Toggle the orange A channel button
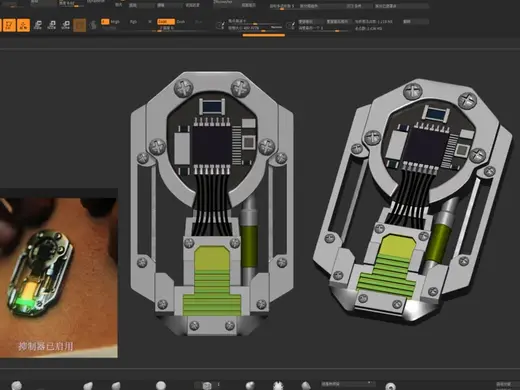This screenshot has height=390, width=520. pyautogui.click(x=105, y=22)
